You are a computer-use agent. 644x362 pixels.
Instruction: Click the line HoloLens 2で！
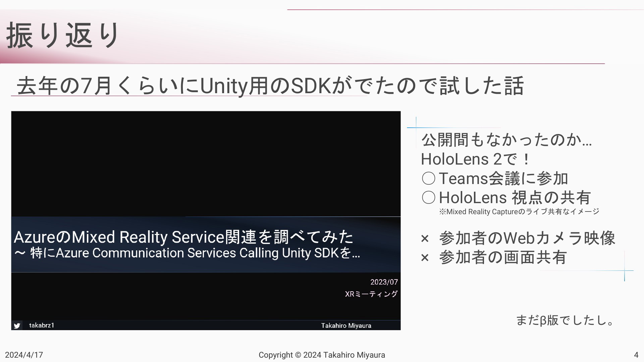click(x=476, y=159)
